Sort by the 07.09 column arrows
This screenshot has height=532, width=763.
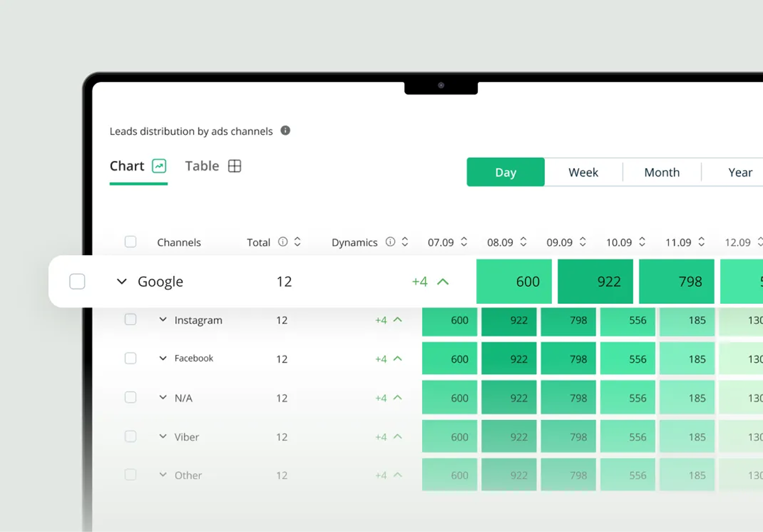coord(464,241)
